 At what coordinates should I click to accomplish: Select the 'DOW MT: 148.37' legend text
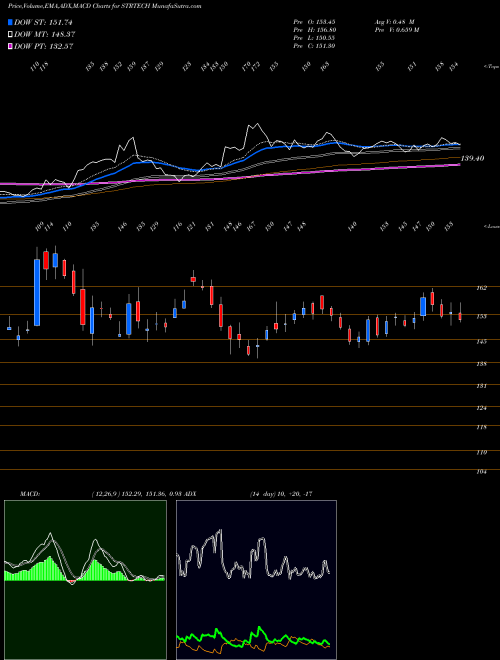[x=45, y=35]
